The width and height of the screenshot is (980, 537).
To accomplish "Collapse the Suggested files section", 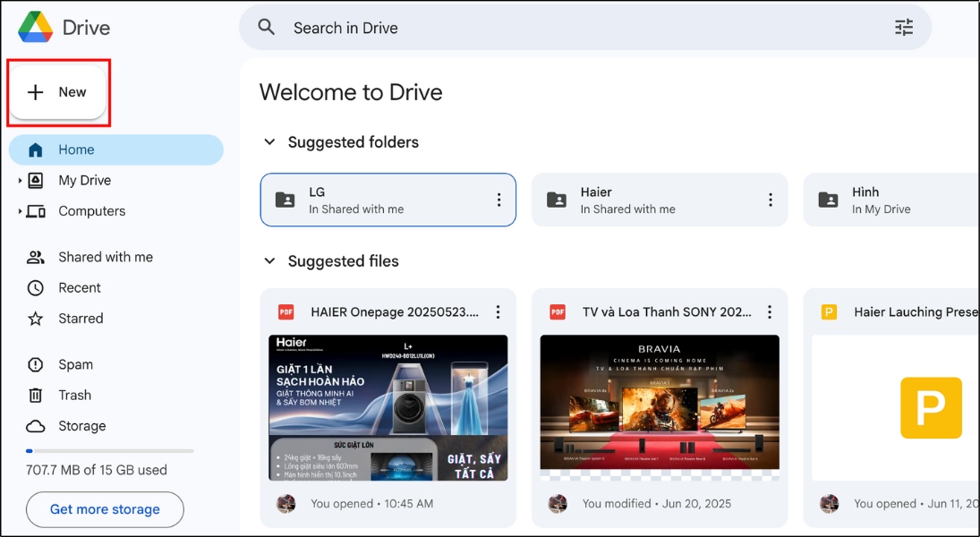I will click(269, 260).
